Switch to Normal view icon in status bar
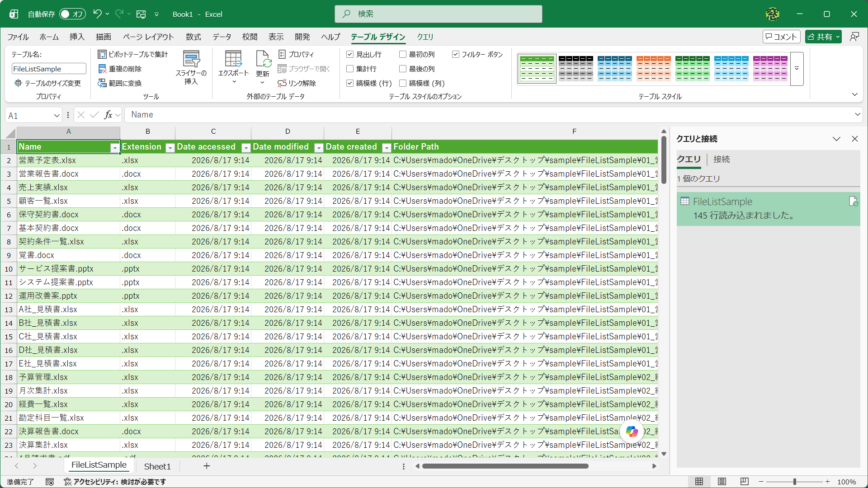 699,482
